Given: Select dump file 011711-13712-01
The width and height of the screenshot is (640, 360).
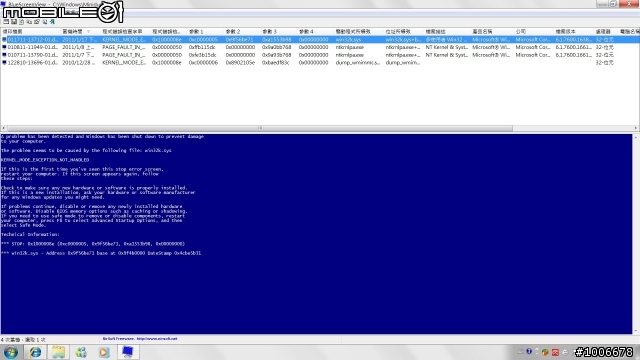Looking at the screenshot, I should pos(33,40).
